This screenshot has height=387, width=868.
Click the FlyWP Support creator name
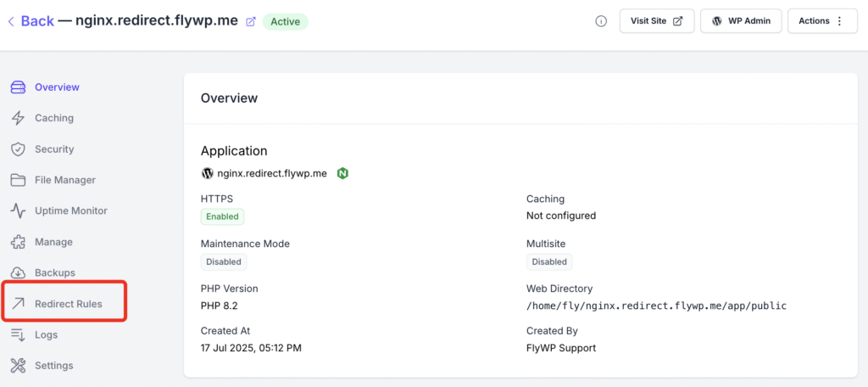pos(561,348)
